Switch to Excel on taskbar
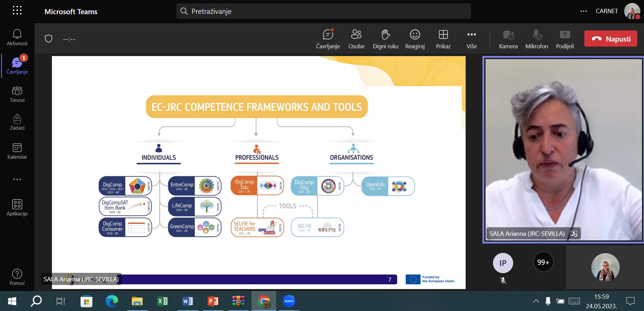Image resolution: width=644 pixels, height=311 pixels. coord(162,301)
